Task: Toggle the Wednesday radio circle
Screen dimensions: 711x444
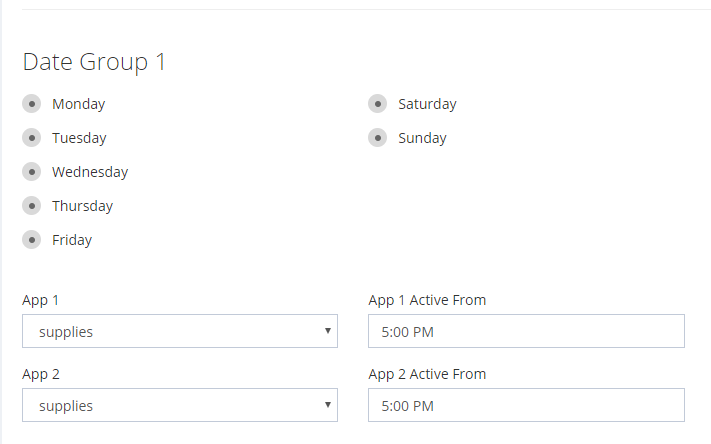Action: [32, 172]
